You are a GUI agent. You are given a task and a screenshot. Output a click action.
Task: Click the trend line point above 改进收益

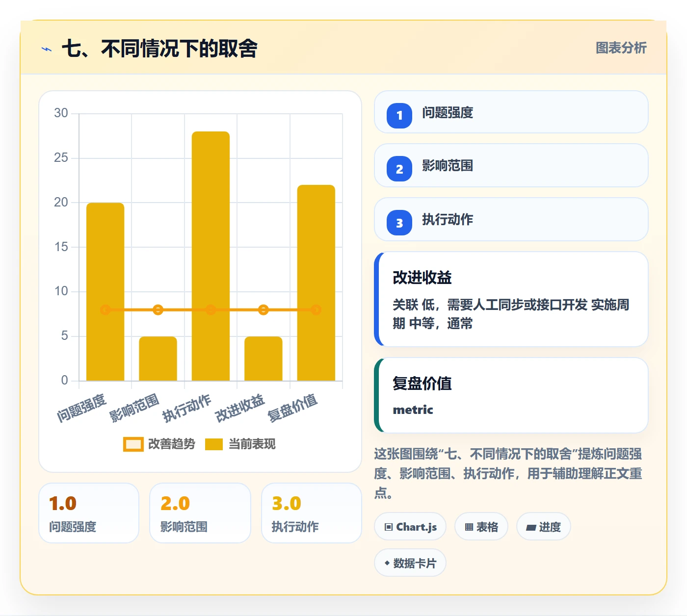point(264,309)
